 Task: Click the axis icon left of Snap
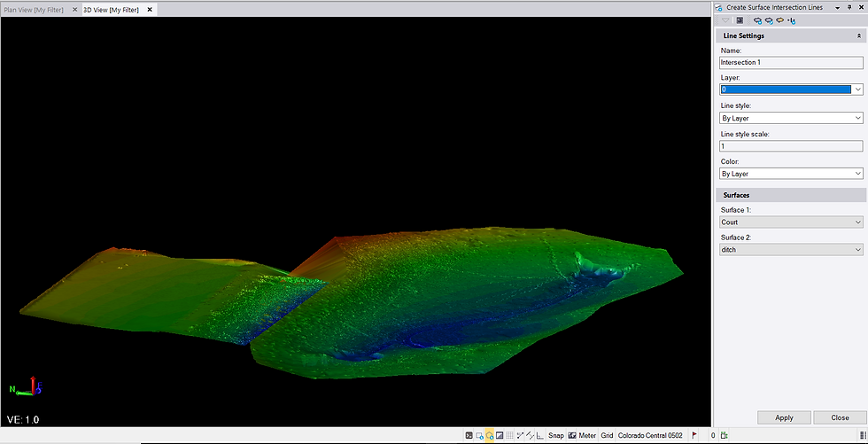[x=540, y=436]
